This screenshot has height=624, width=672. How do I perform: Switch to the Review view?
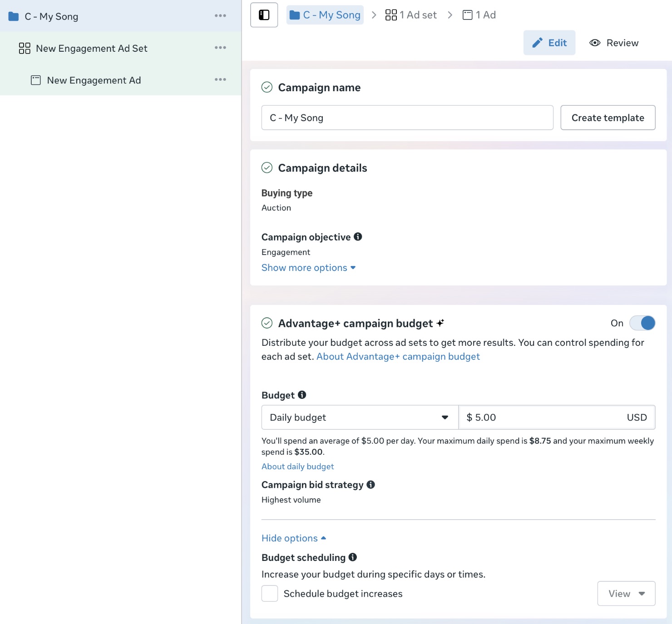[613, 43]
